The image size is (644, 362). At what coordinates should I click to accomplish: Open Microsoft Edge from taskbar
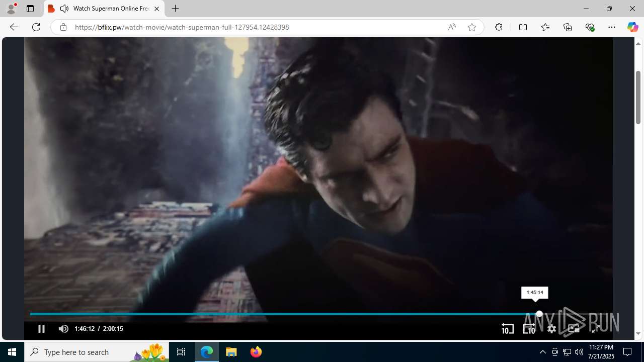click(x=207, y=352)
